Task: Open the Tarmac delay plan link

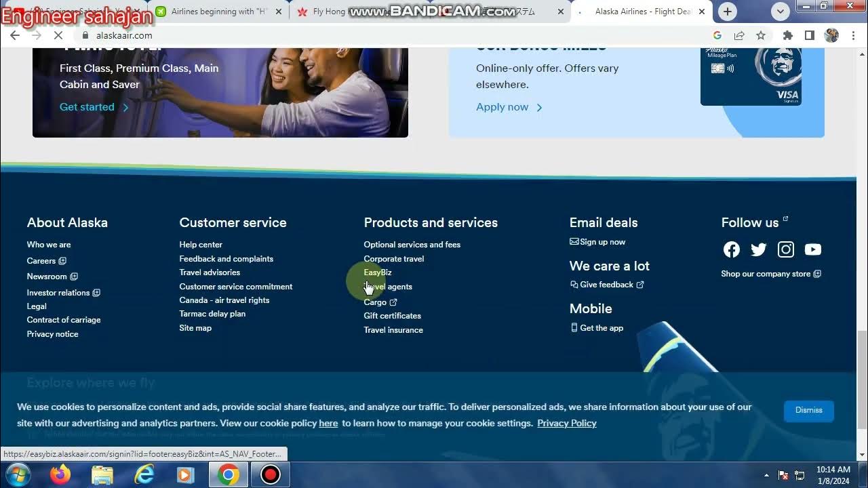Action: tap(212, 314)
